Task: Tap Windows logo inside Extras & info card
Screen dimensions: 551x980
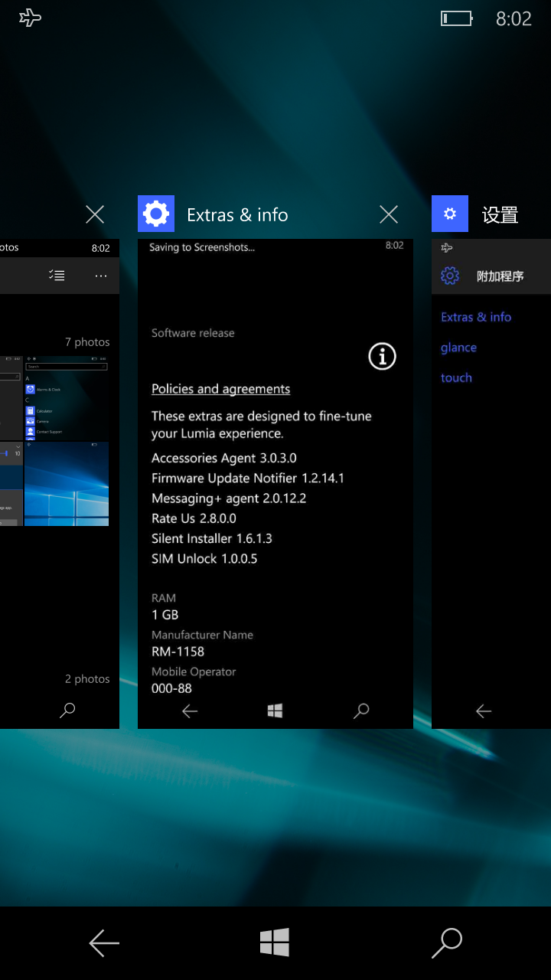Action: (275, 711)
